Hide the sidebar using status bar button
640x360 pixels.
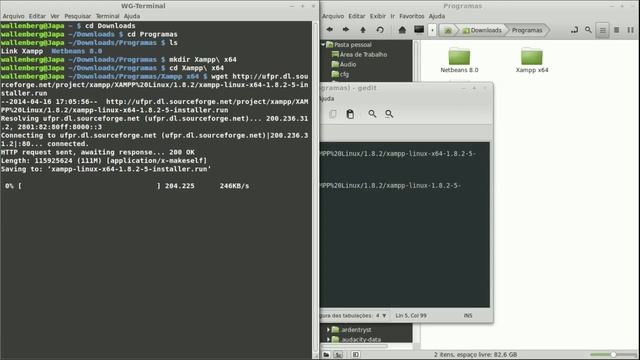pyautogui.click(x=356, y=355)
